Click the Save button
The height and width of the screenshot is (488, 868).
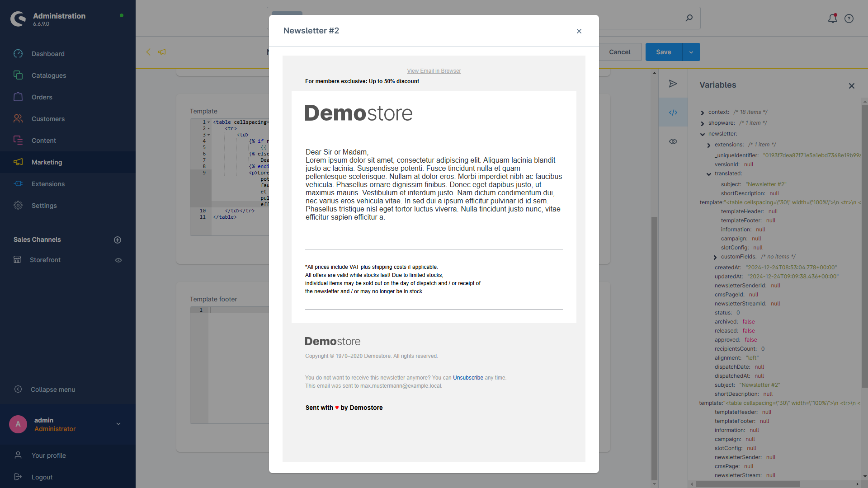pyautogui.click(x=664, y=52)
